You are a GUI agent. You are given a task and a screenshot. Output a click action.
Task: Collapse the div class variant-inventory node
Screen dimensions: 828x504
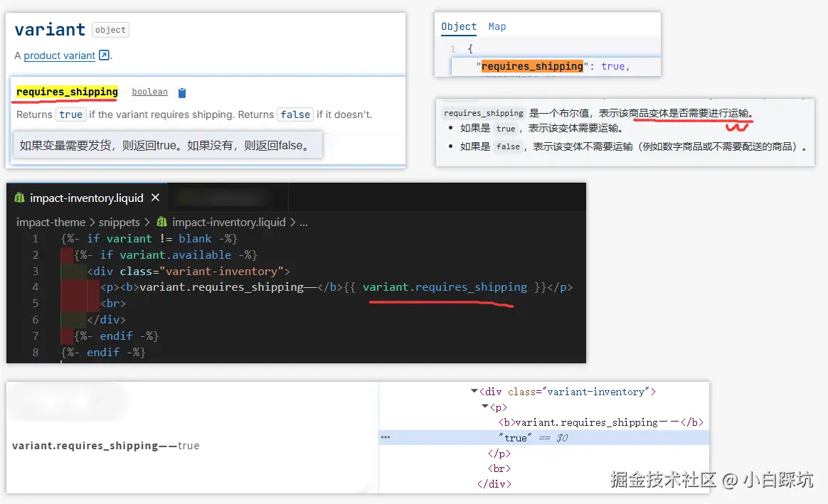(474, 391)
